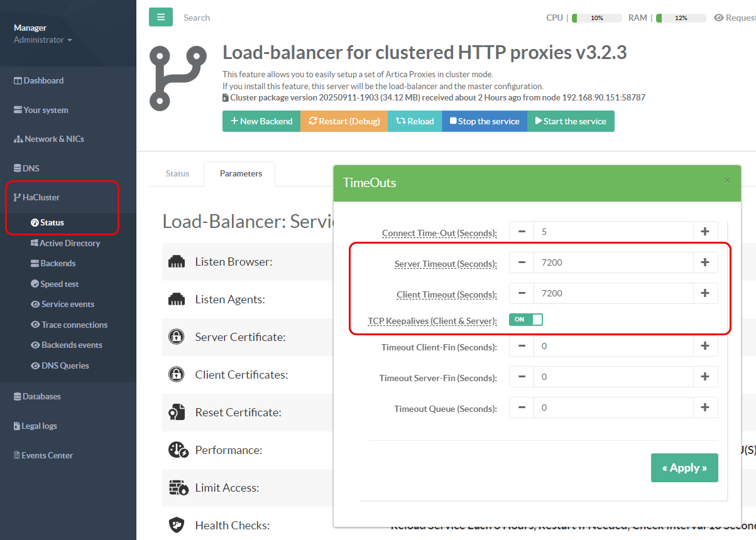Image resolution: width=756 pixels, height=540 pixels.
Task: Open Backends in the sidebar
Action: pyautogui.click(x=58, y=263)
